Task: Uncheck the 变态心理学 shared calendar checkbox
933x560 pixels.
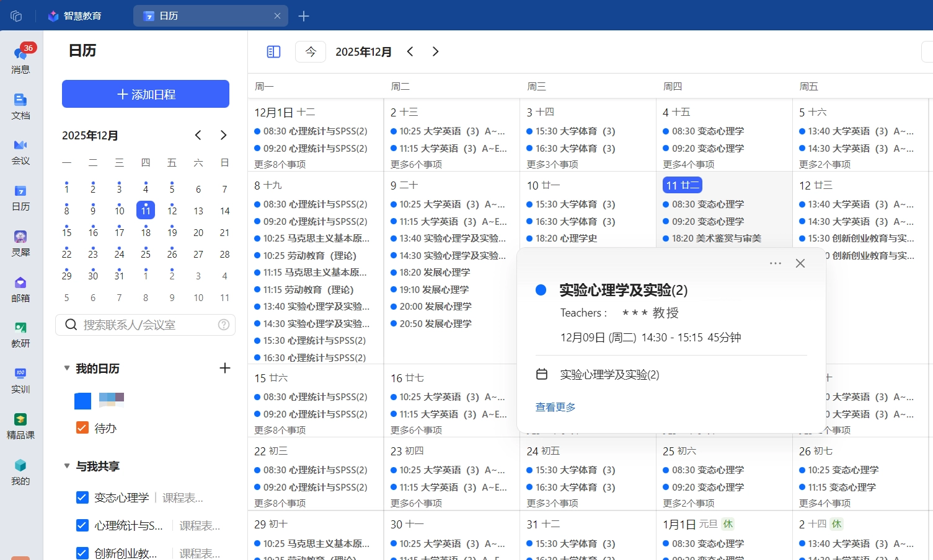Action: point(82,497)
